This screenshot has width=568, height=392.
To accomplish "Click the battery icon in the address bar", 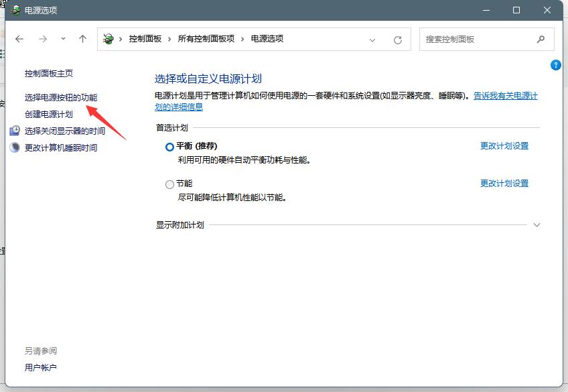I will [109, 39].
